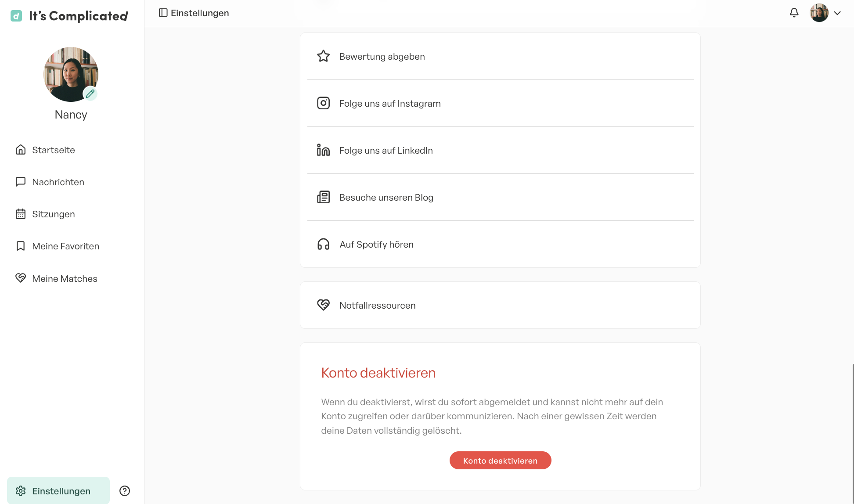The height and width of the screenshot is (504, 854).
Task: Click the blog newspaper icon
Action: point(323,197)
